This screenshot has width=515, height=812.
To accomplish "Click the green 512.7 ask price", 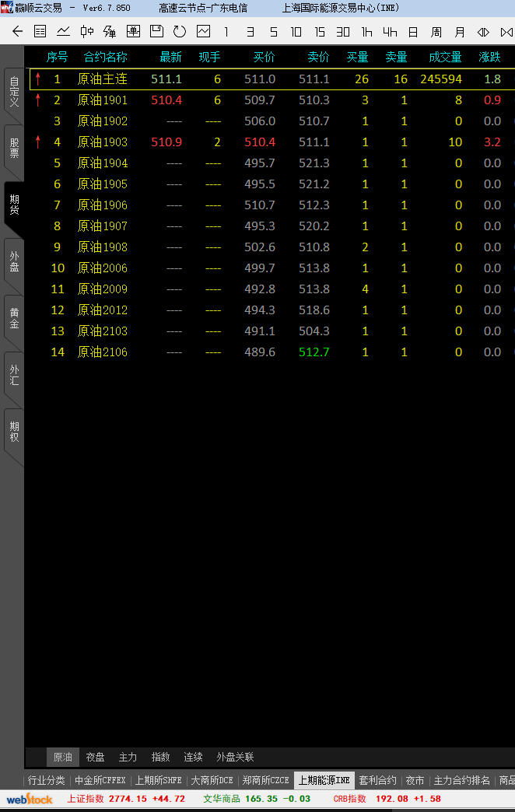I will point(314,352).
